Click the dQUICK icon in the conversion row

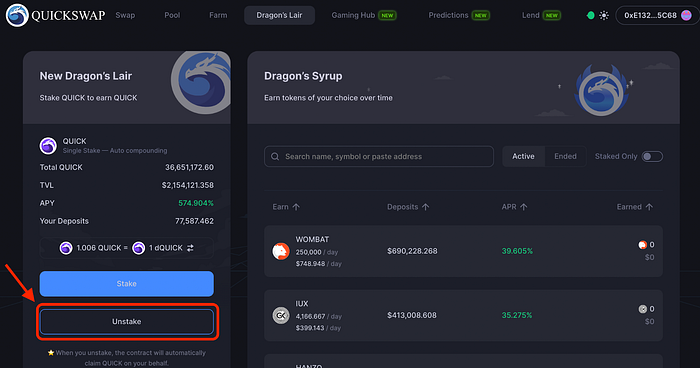(138, 248)
